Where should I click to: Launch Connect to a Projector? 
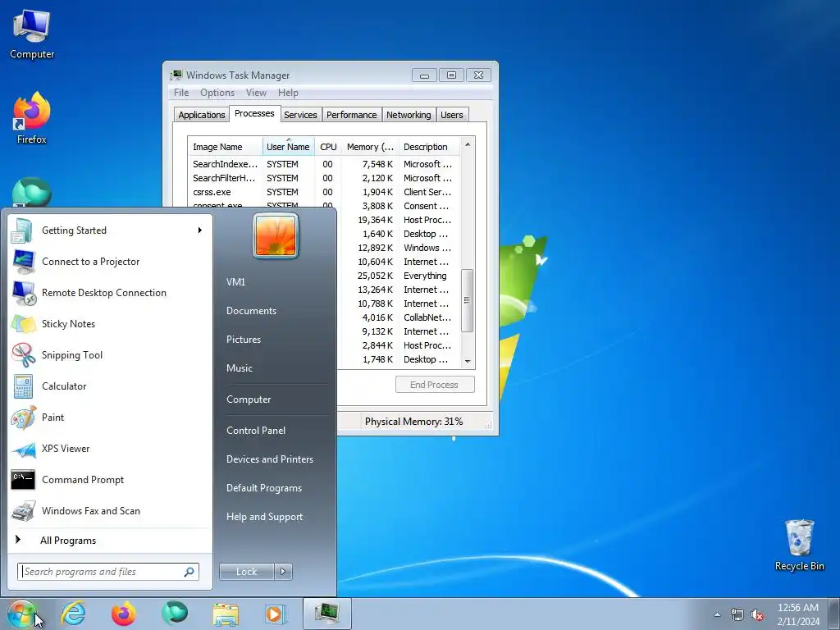click(x=110, y=262)
